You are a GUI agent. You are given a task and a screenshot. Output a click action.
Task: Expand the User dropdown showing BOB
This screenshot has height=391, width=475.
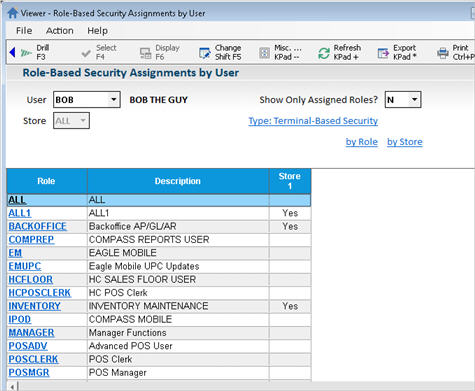point(114,100)
